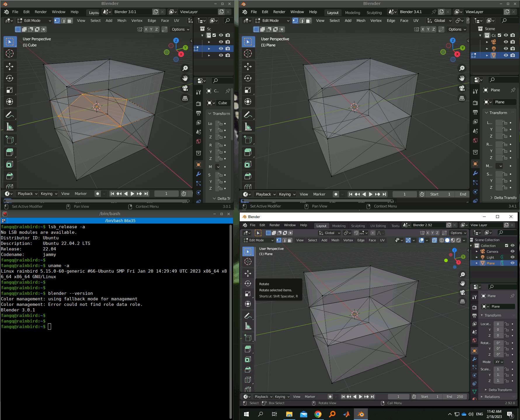This screenshot has height=420, width=520.
Task: Toggle camera view icon in Blender 3.0.1 viewport
Action: click(x=185, y=88)
